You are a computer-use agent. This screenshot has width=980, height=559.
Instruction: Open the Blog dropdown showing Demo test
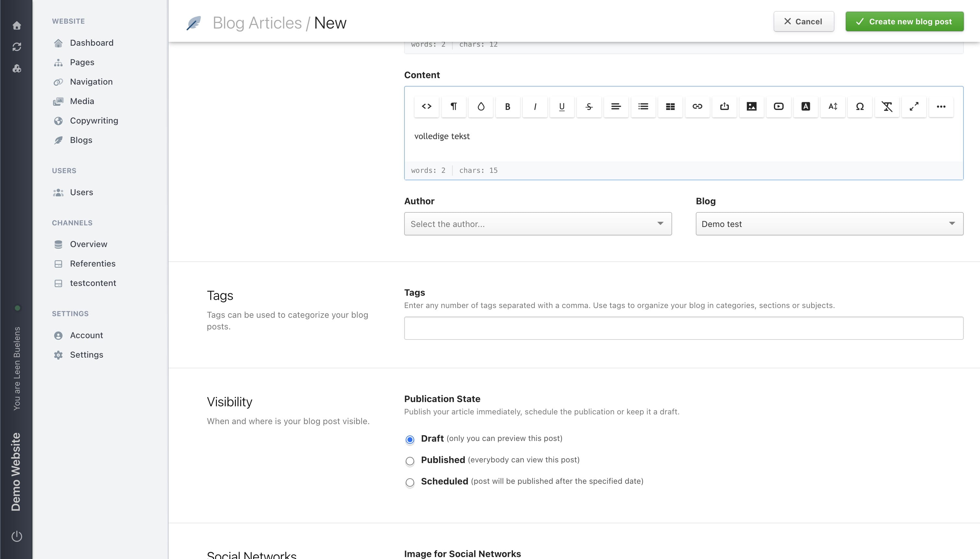829,224
